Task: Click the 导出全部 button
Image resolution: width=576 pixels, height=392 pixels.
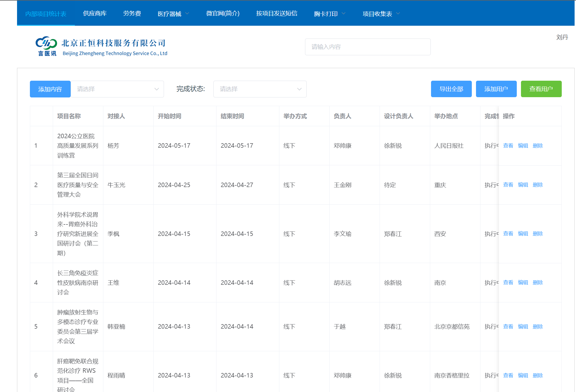Action: (451, 89)
